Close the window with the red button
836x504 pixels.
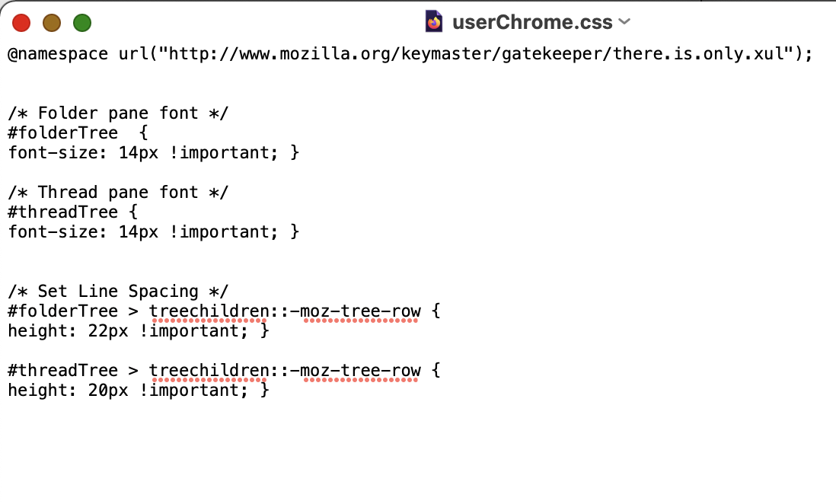point(21,23)
